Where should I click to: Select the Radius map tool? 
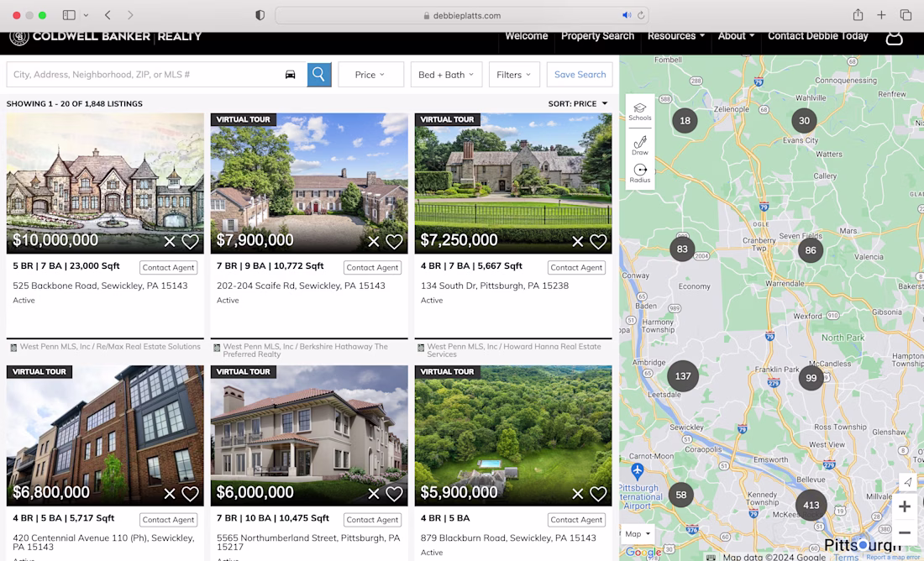[639, 173]
